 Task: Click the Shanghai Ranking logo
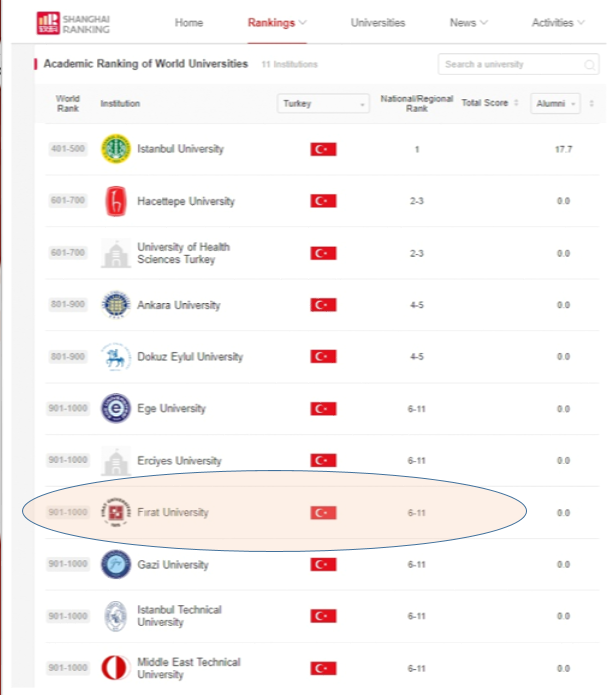point(74,23)
